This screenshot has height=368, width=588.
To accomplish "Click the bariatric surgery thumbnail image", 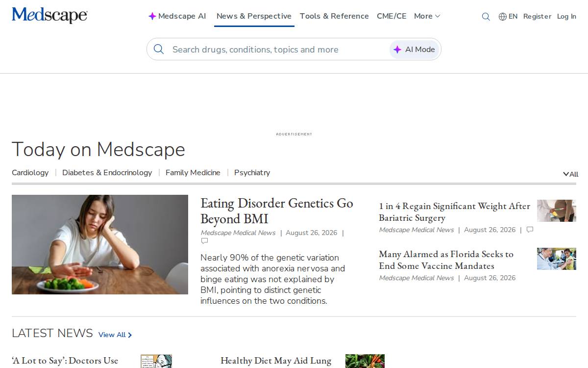I will pos(557,210).
